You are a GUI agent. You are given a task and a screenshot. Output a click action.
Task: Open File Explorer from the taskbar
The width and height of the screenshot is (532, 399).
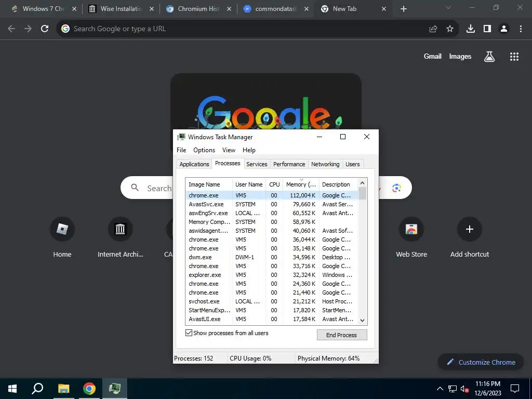coord(63,389)
